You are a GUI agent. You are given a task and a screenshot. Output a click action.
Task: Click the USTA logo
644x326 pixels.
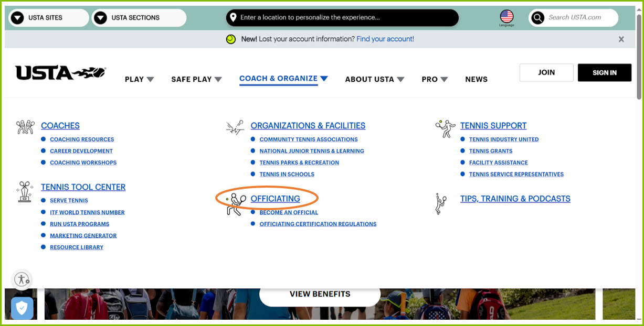[61, 73]
